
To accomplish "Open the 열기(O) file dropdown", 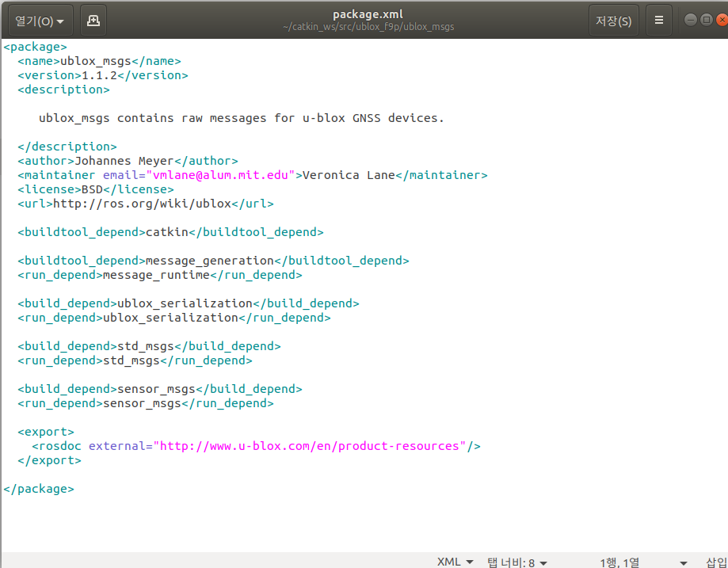I will point(40,21).
